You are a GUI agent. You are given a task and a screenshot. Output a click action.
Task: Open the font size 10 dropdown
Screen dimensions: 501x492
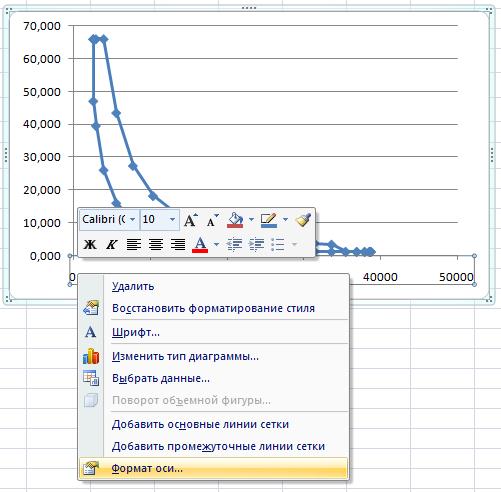click(172, 219)
